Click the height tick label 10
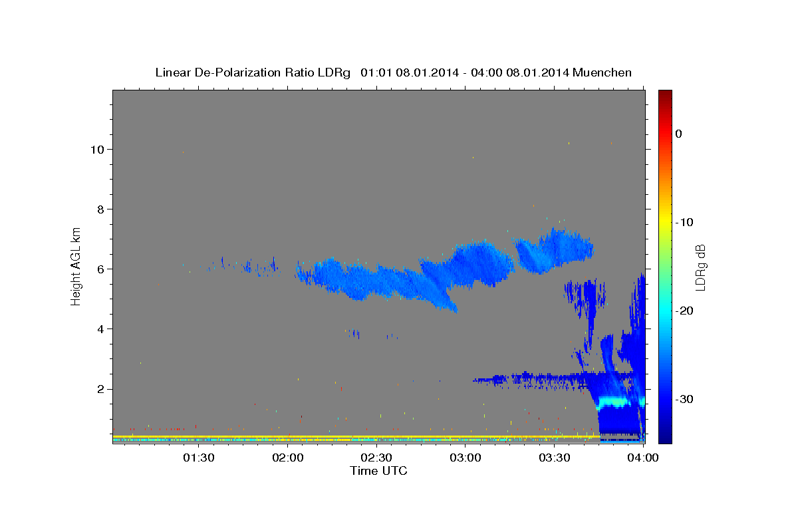The width and height of the screenshot is (798, 532). (x=99, y=149)
